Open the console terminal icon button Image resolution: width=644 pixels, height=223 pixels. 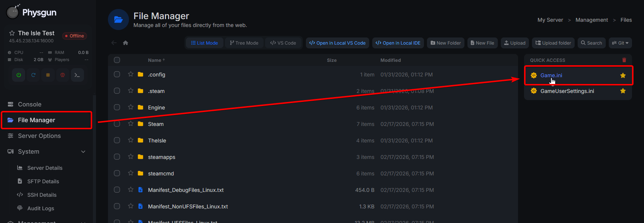pos(77,75)
